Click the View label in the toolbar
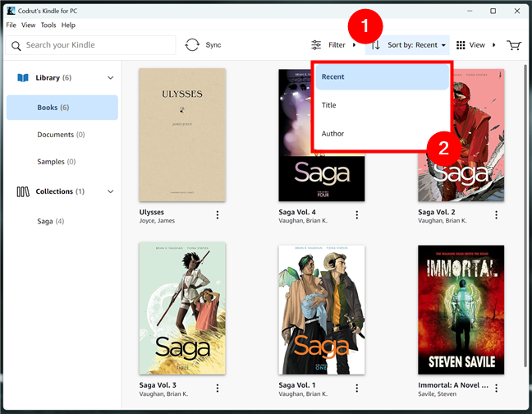Screen dimensions: 532x414 click(477, 45)
